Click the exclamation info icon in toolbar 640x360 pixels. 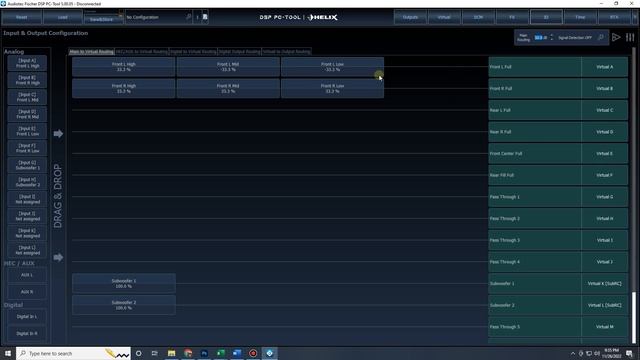pos(198,17)
